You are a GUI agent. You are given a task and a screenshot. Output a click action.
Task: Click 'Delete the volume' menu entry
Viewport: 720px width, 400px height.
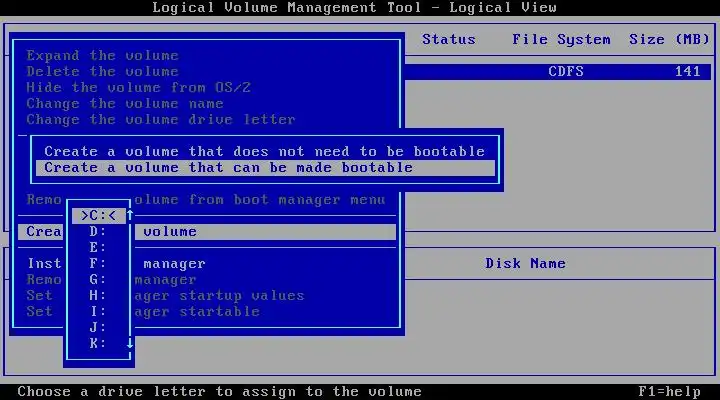pyautogui.click(x=102, y=72)
